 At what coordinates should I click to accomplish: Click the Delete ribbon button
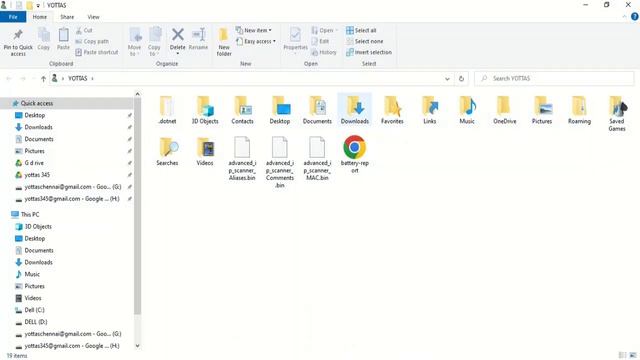(178, 42)
